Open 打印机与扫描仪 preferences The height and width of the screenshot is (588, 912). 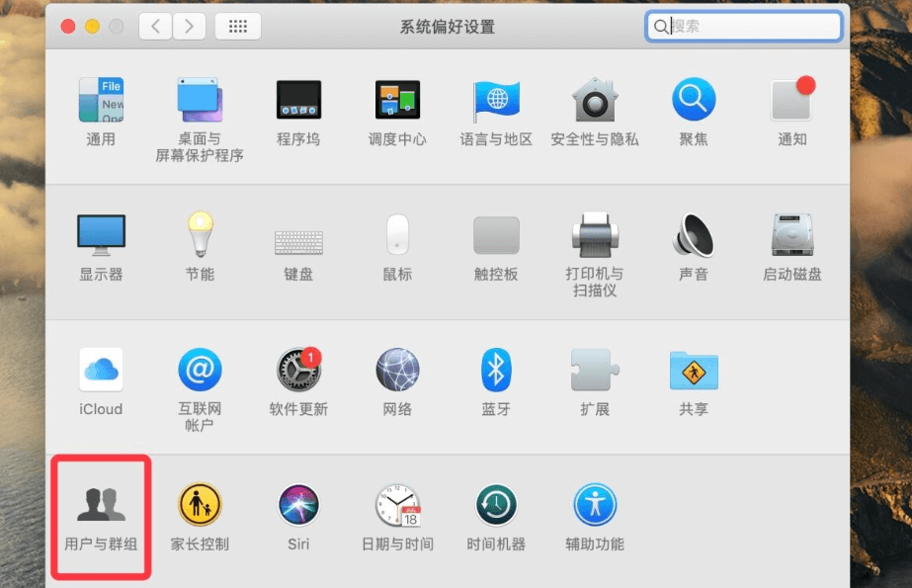[594, 242]
